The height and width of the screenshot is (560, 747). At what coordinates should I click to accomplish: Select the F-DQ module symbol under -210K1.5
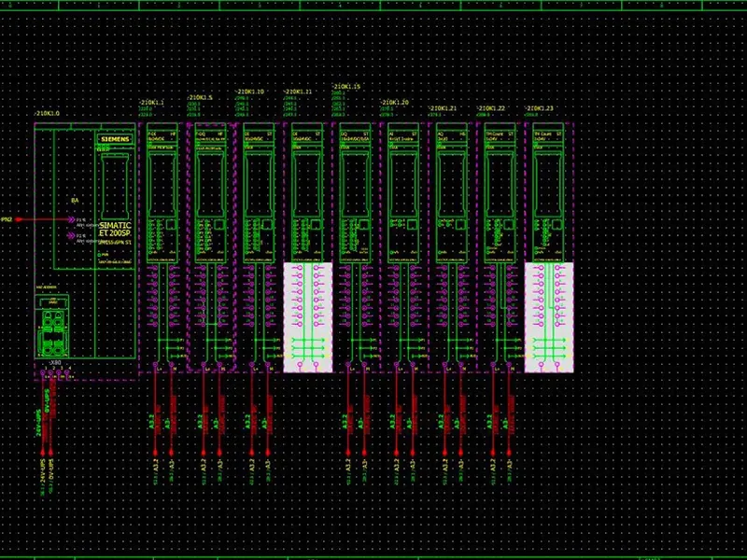pos(211,193)
